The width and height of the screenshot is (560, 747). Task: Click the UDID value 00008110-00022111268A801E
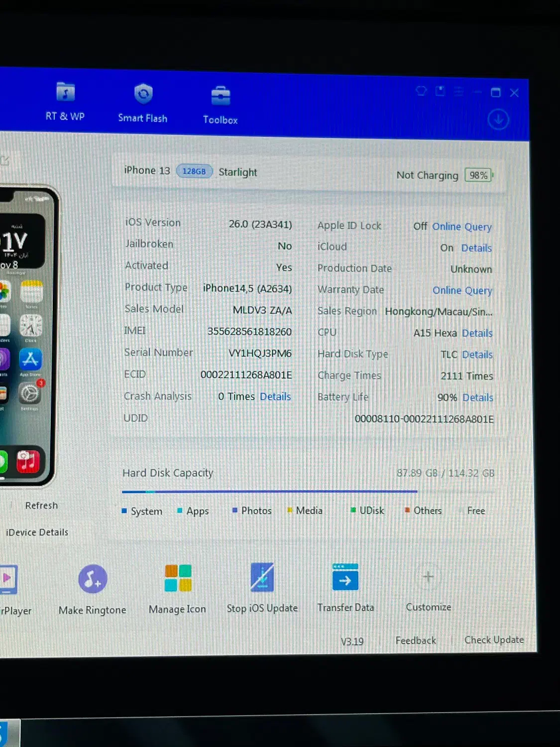[424, 419]
